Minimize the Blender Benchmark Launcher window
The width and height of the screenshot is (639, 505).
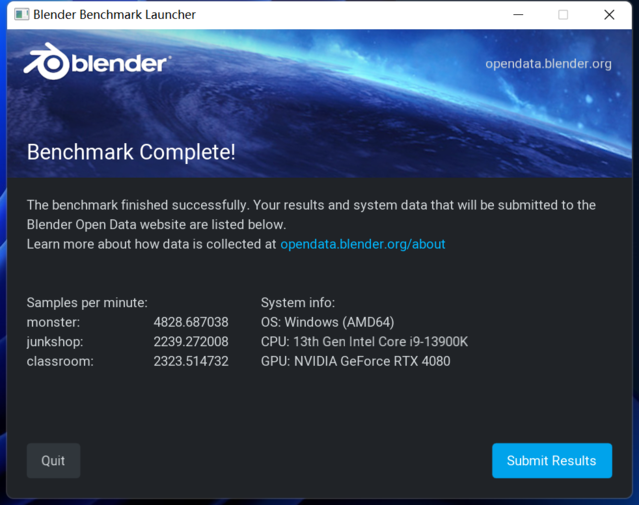(518, 15)
